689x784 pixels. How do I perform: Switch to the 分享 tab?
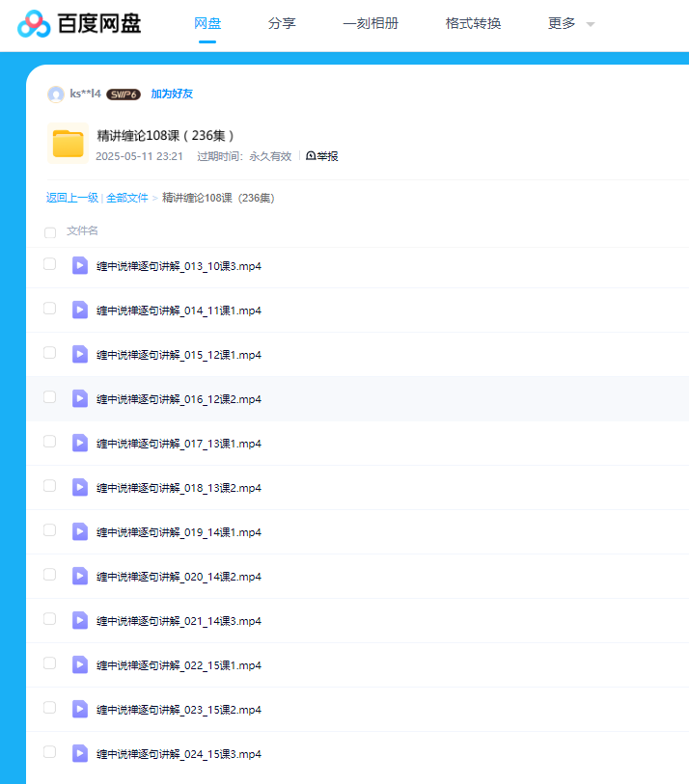click(282, 23)
